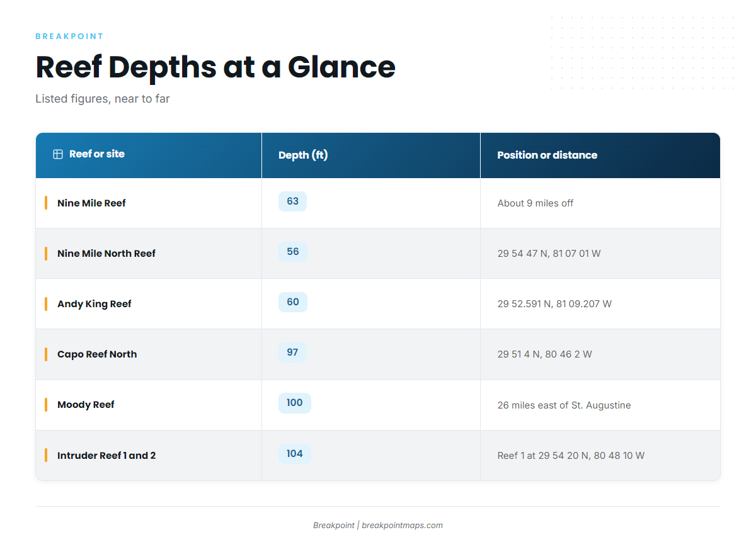Click the orange marker beside Andy King Reef

coord(46,303)
